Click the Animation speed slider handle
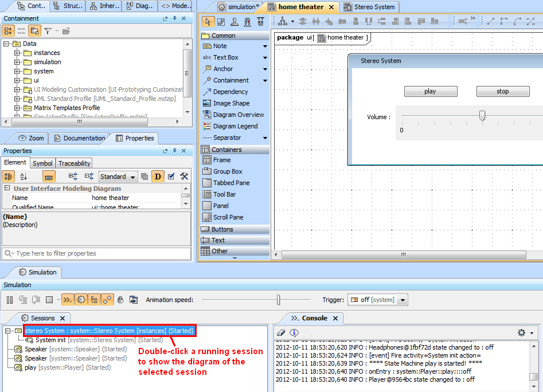This screenshot has height=392, width=543. 279,300
